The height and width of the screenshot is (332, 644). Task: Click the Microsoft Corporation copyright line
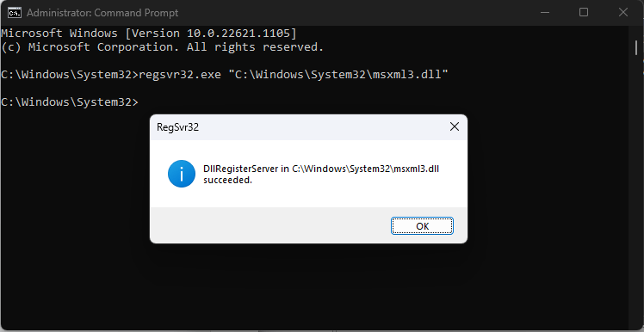tap(163, 46)
